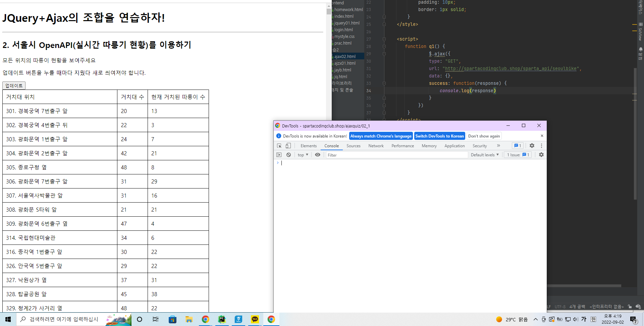Open KakaoTalk from the taskbar
The image size is (644, 326).
point(255,319)
